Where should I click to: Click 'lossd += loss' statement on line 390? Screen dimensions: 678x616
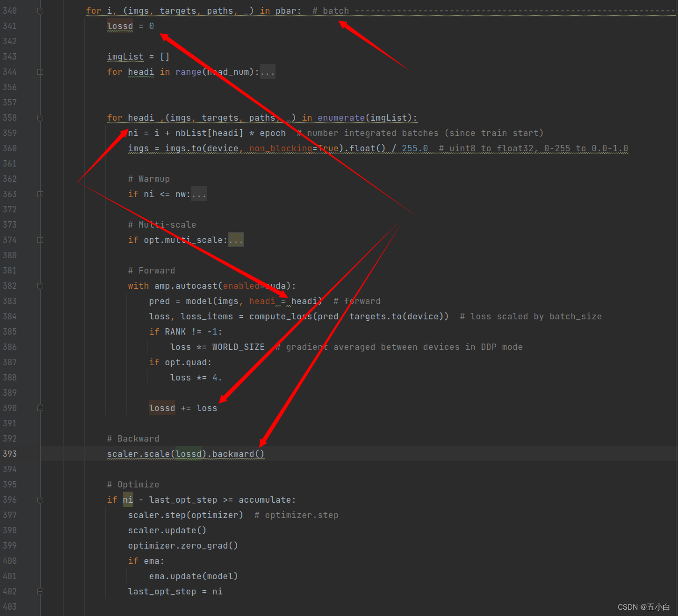[183, 408]
